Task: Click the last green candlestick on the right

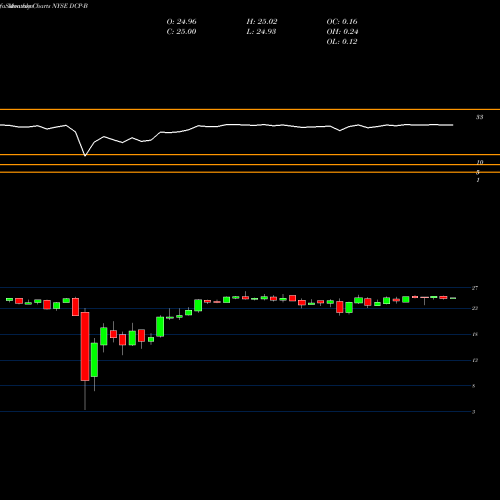Action: pyautogui.click(x=453, y=298)
